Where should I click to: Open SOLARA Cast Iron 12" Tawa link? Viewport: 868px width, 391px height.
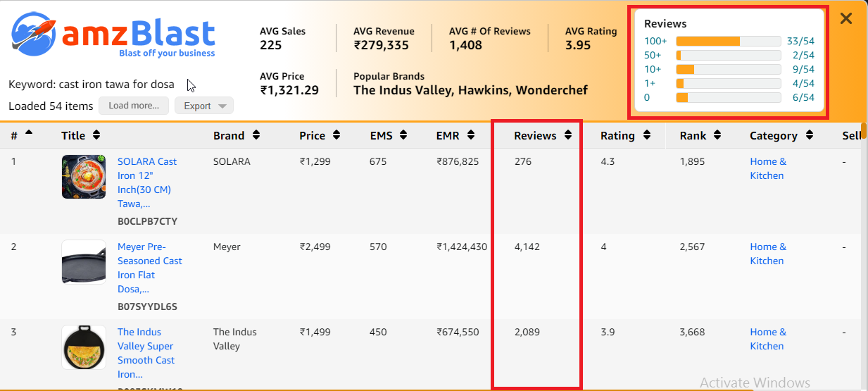pos(147,182)
